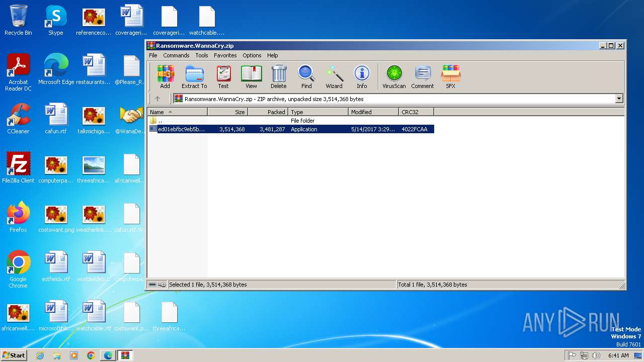This screenshot has width=644, height=362.
Task: Go up one folder level arrow
Action: (157, 99)
